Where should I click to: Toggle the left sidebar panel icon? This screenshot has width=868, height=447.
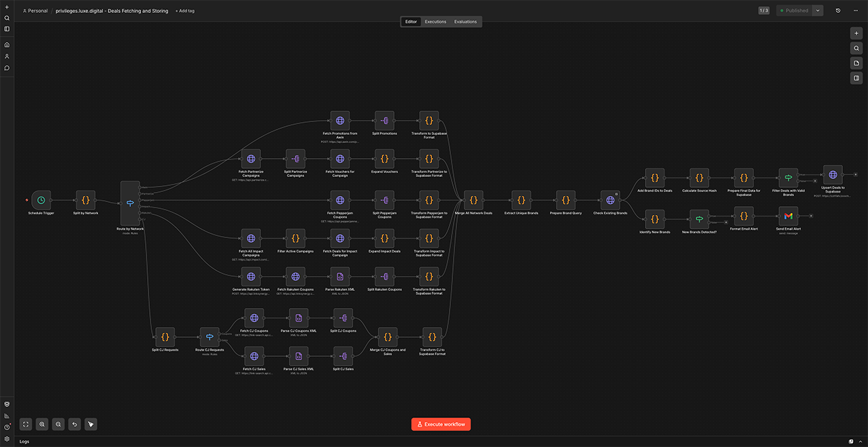(x=7, y=29)
